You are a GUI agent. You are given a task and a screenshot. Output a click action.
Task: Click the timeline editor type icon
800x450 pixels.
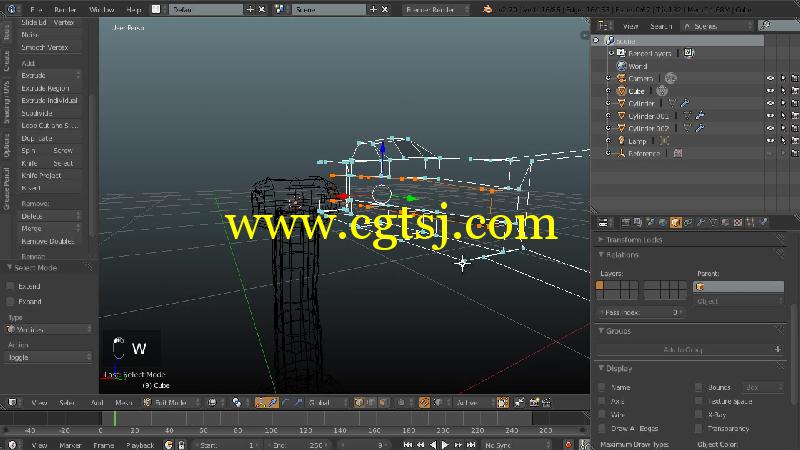click(x=12, y=445)
